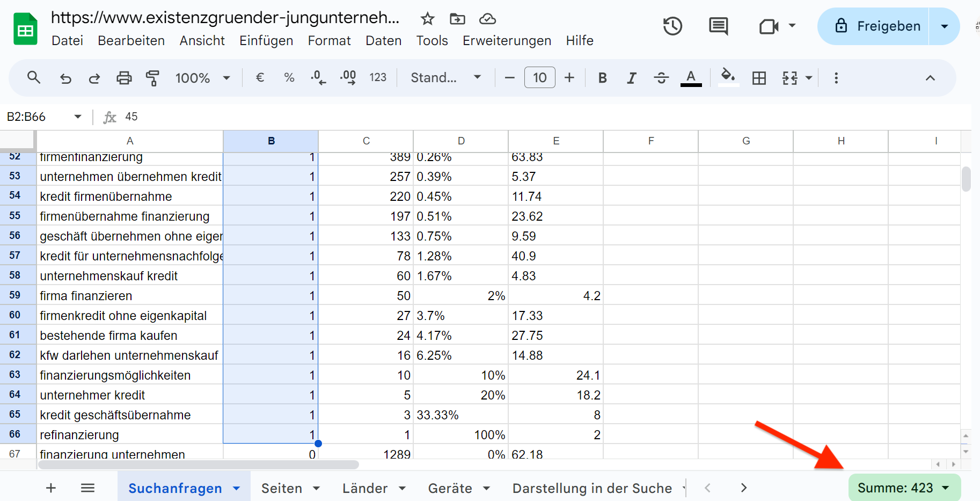The image size is (980, 501).
Task: Decrease the decimal places
Action: point(318,78)
